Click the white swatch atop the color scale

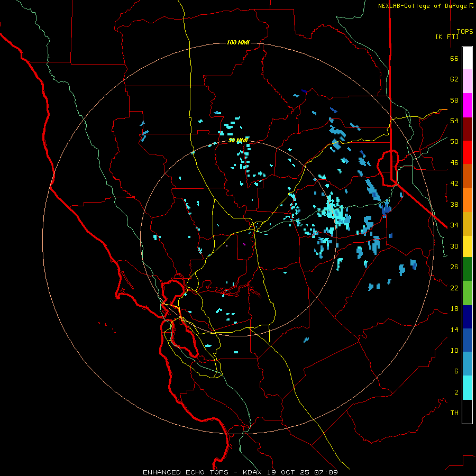467,58
